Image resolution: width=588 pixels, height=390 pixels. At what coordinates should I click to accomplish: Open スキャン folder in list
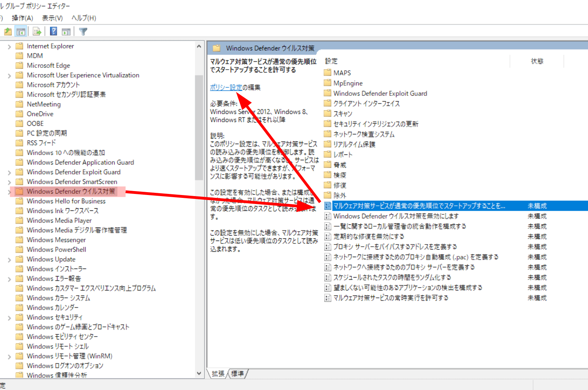coord(343,114)
